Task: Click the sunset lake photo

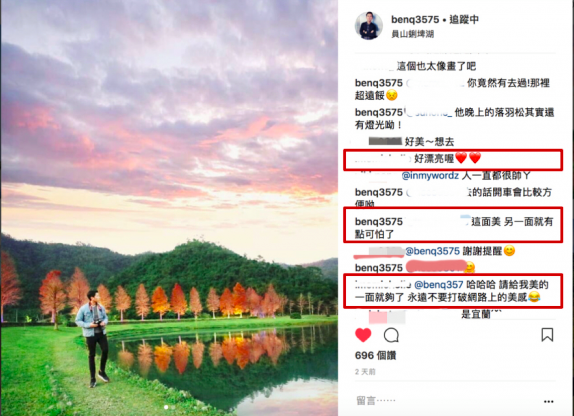Action: tap(169, 208)
